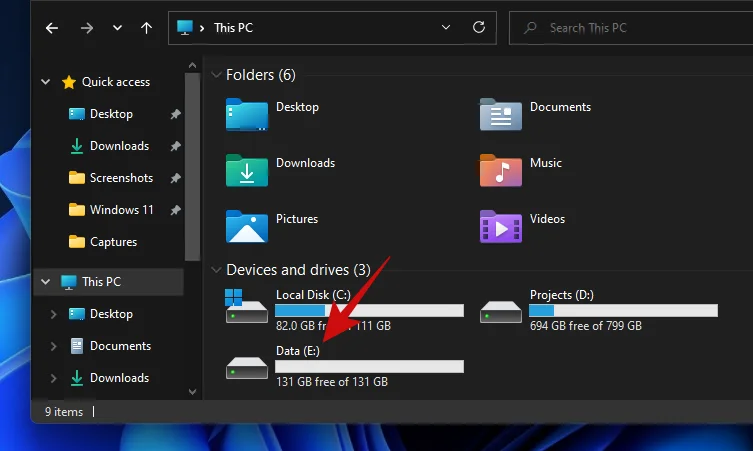
Task: Click the navigation pane scroll down arrow
Action: tap(193, 392)
